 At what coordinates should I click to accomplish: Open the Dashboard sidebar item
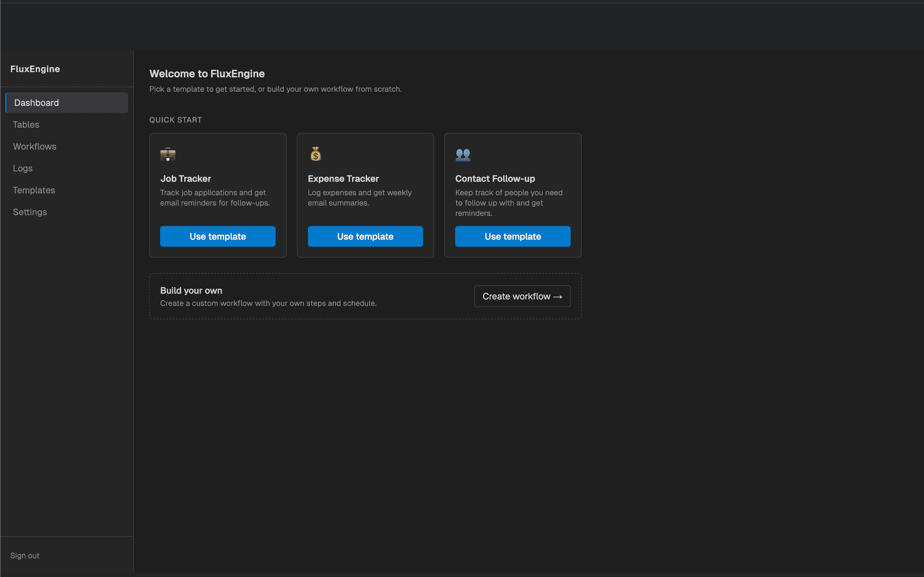tap(67, 103)
